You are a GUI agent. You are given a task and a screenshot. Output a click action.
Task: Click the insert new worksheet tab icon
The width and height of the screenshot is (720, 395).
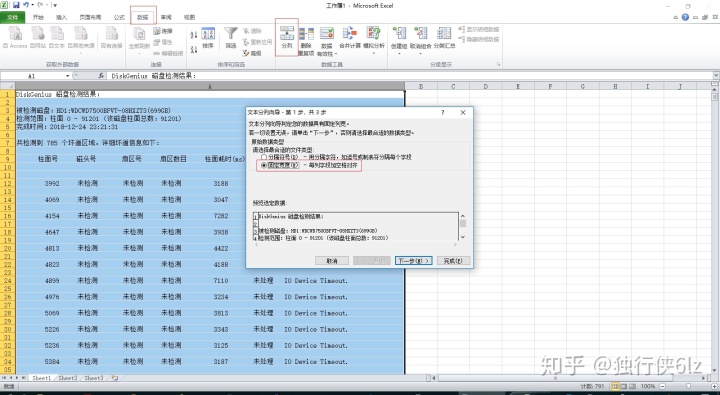[114, 378]
